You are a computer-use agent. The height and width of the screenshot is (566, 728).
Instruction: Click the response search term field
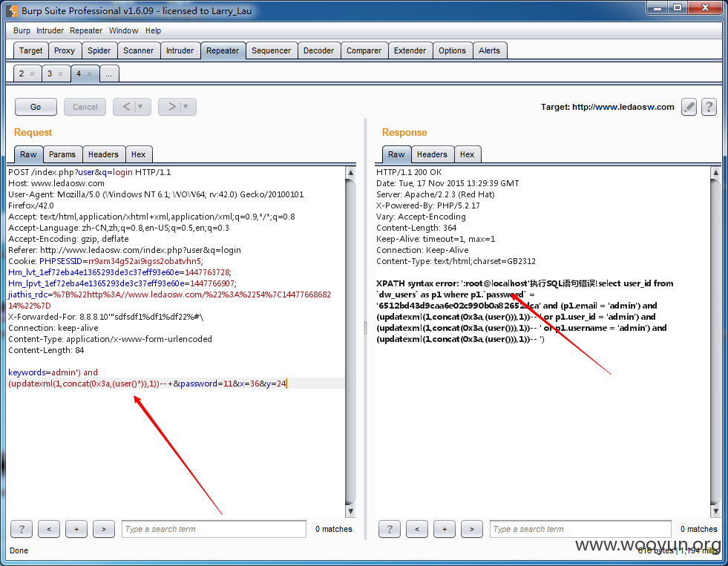580,529
